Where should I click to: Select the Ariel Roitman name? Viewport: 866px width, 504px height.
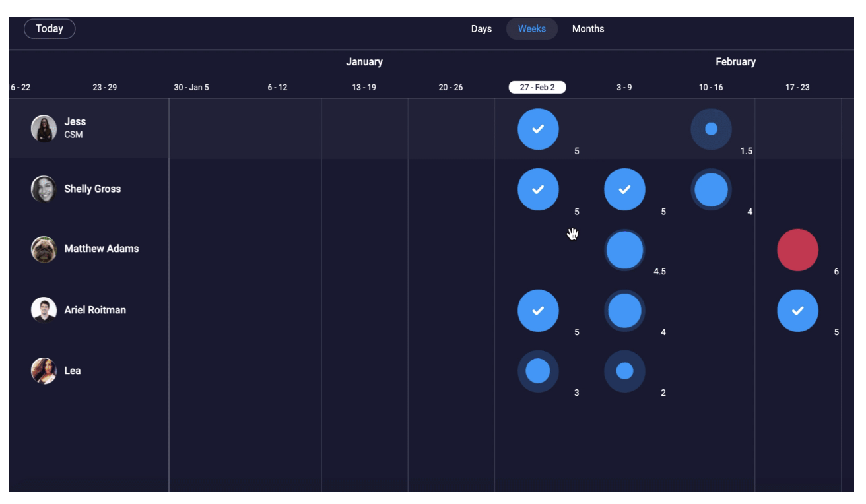(x=95, y=310)
